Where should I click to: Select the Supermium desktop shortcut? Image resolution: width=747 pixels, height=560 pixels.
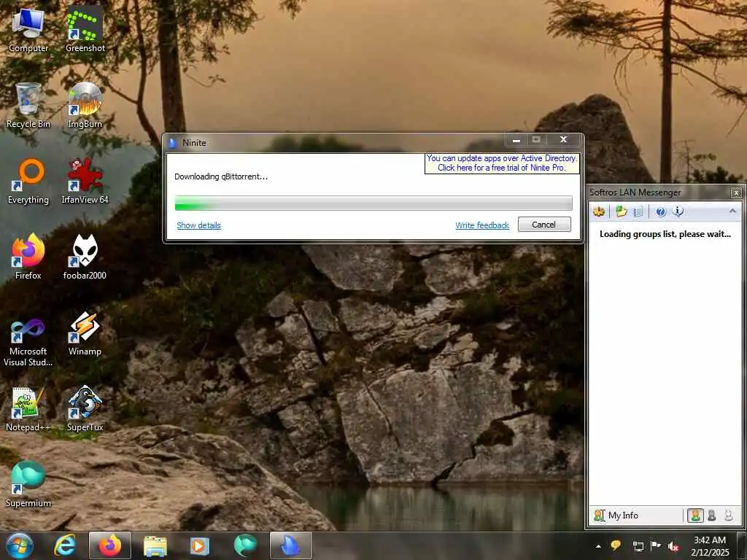tap(28, 485)
